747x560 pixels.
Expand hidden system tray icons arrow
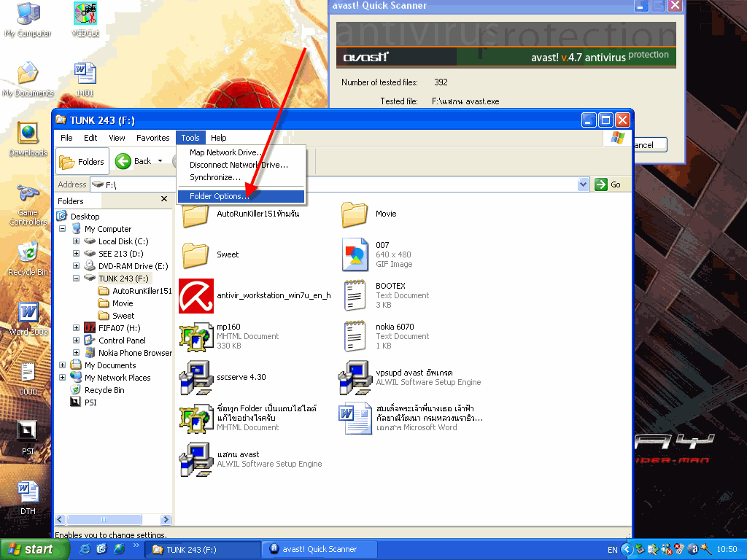coord(627,550)
